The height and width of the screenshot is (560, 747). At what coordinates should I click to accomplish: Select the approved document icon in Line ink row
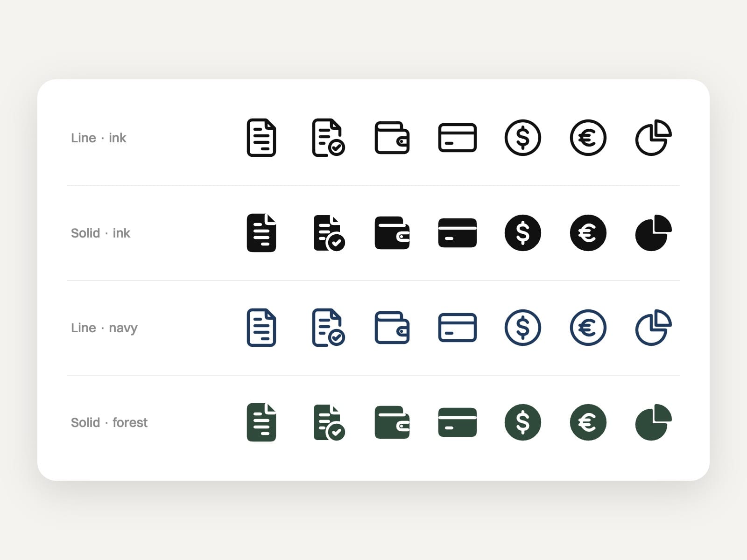pyautogui.click(x=328, y=138)
